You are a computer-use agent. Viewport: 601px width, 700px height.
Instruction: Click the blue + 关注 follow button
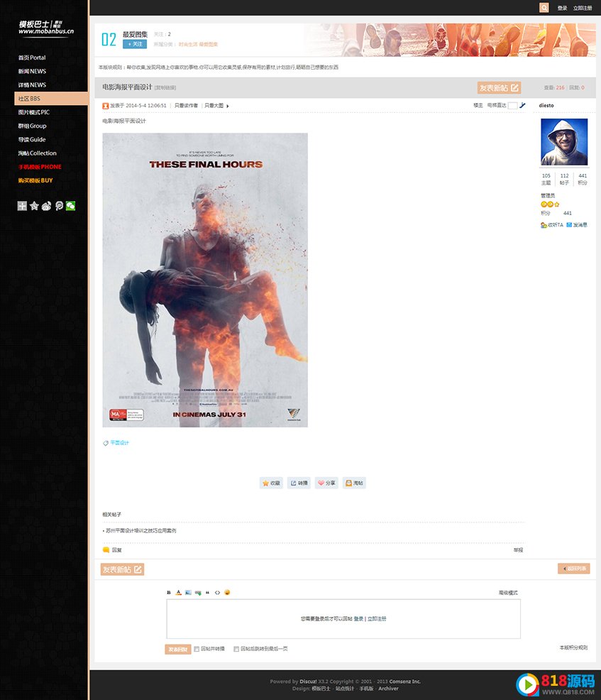pyautogui.click(x=135, y=44)
